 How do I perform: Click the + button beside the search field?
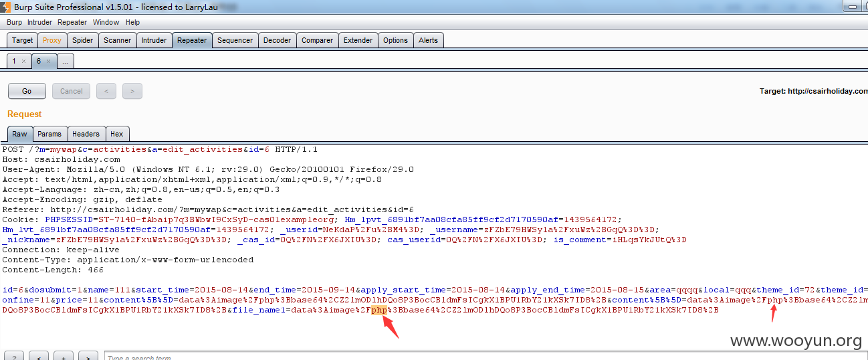tap(64, 355)
